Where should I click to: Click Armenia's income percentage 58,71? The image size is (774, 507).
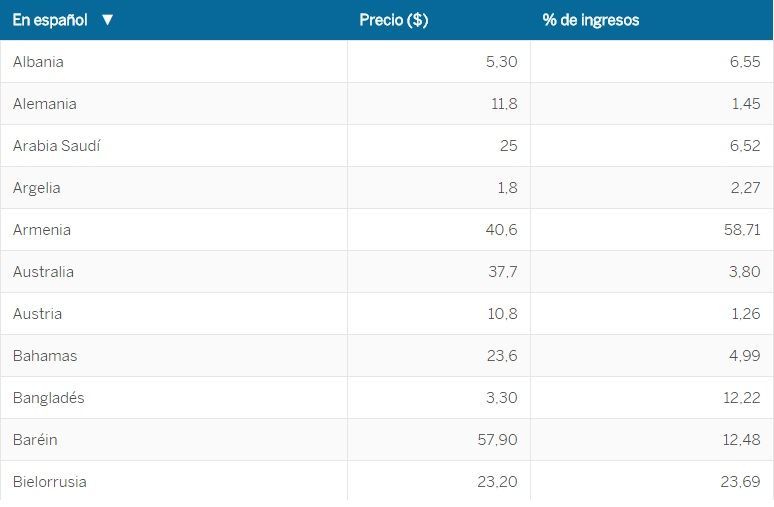point(741,230)
